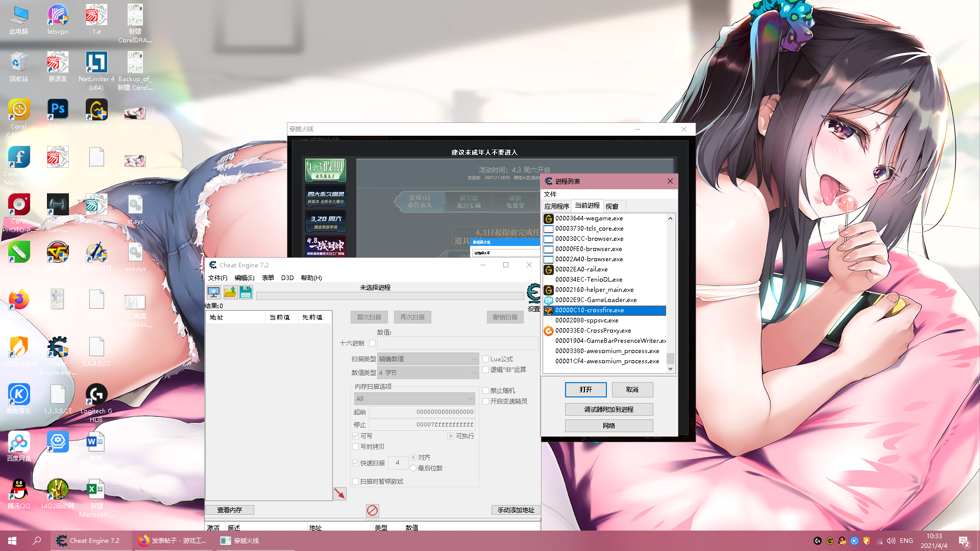Screen dimensions: 980x551
Task: Open the L4D2启动器 desktop icon
Action: click(x=58, y=494)
